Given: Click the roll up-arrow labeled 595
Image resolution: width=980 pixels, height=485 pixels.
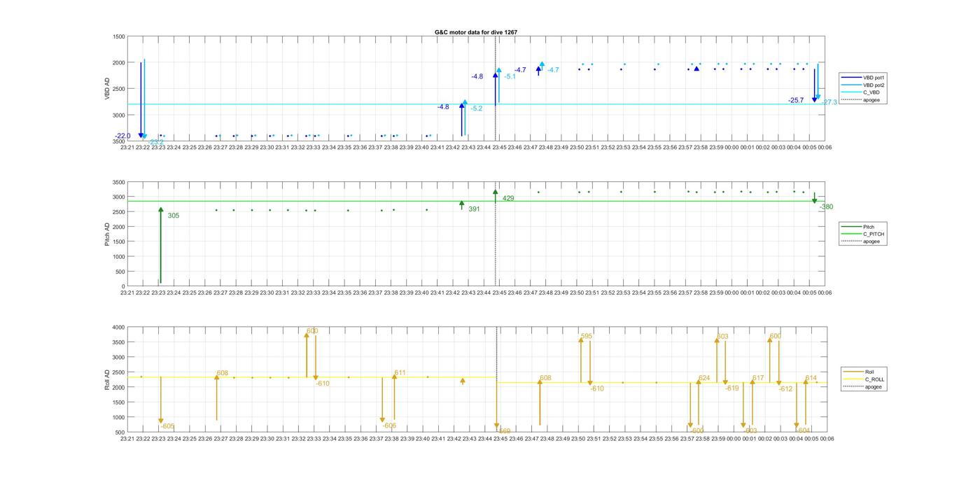Looking at the screenshot, I should click(x=581, y=360).
